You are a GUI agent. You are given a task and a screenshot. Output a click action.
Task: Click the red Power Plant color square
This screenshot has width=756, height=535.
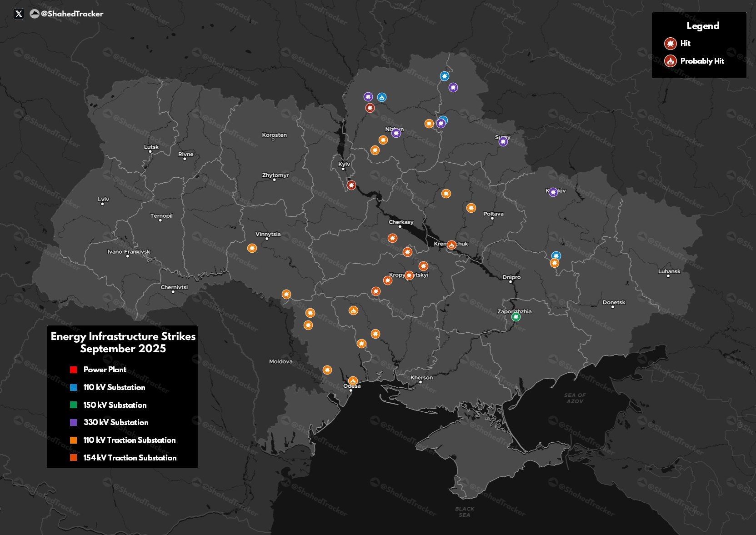73,370
